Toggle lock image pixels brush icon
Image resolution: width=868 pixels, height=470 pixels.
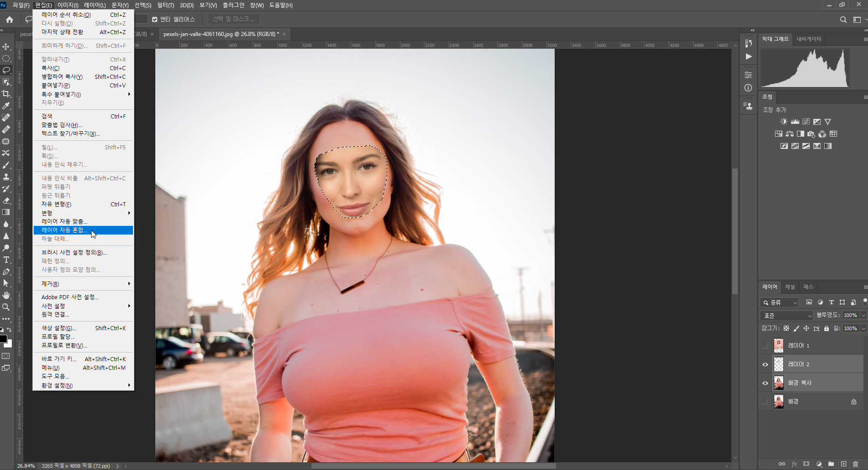coord(796,328)
